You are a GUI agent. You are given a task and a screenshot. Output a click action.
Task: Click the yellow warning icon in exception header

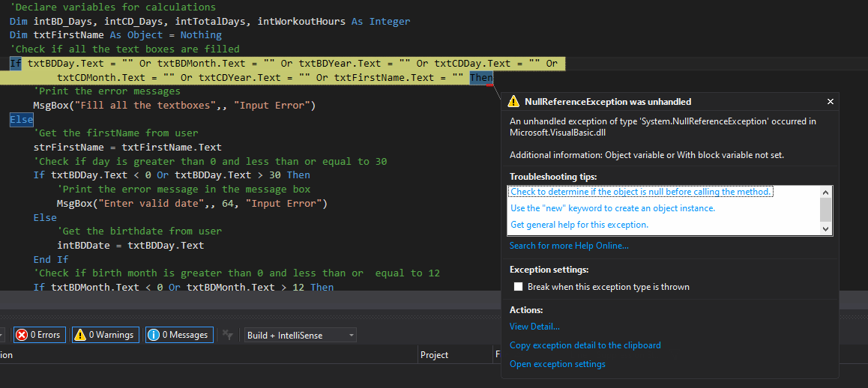tap(513, 102)
